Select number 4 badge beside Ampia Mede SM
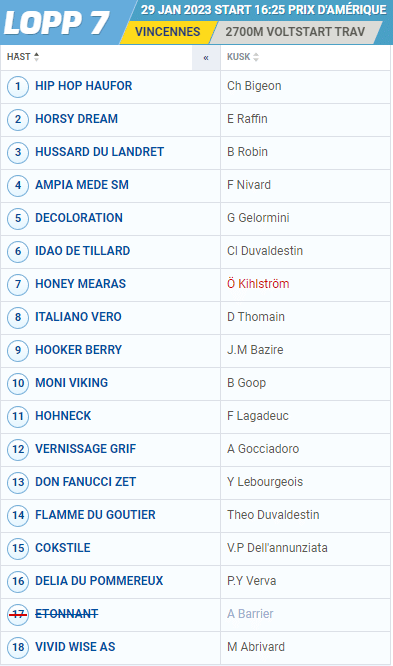 (18, 186)
